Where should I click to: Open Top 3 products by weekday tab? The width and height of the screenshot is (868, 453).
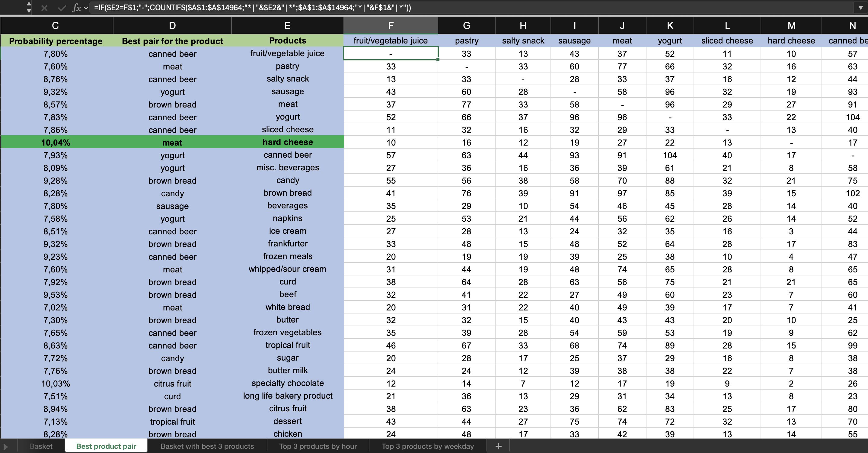[x=427, y=446]
